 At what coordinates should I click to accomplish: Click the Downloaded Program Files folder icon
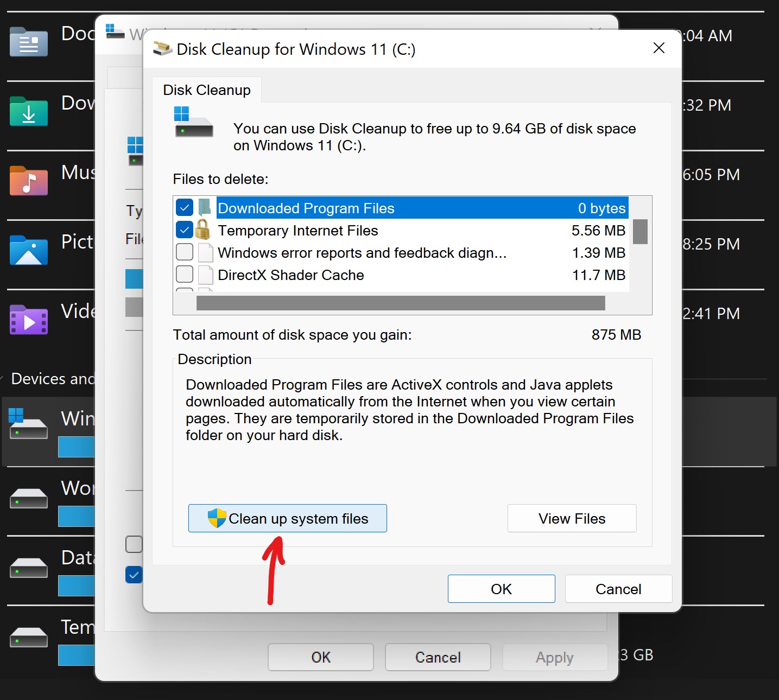coord(205,208)
